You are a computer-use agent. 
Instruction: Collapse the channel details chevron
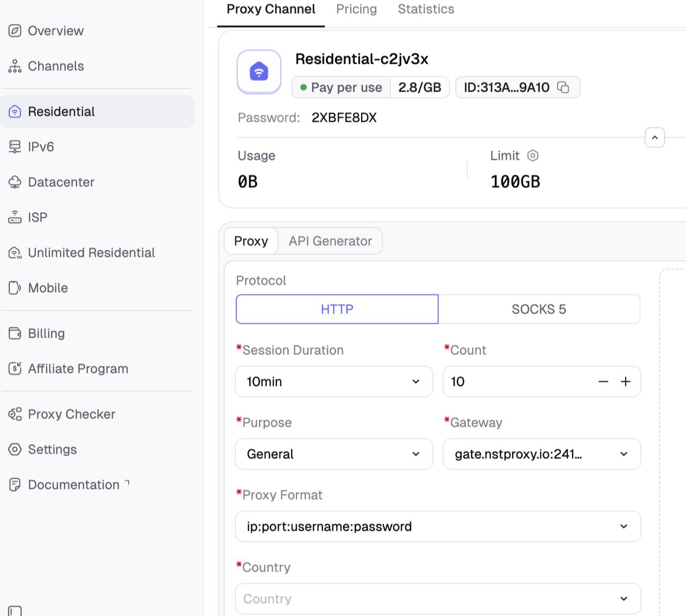pos(655,138)
